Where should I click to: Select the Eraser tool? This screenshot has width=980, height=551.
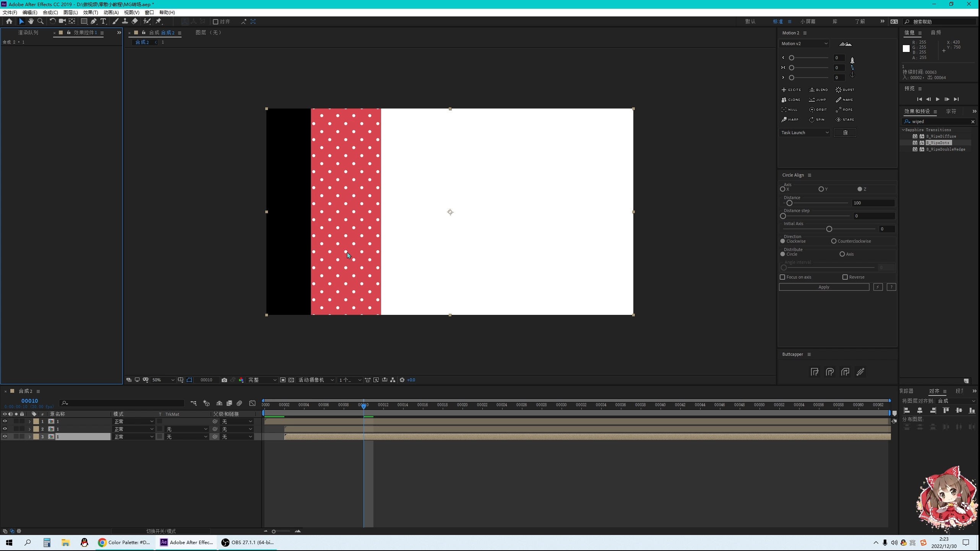(x=135, y=21)
